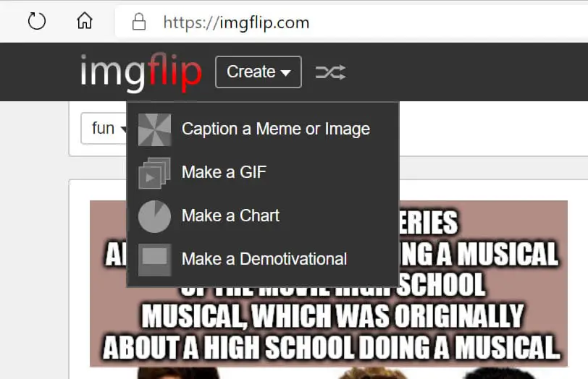This screenshot has width=588, height=379.
Task: Click the stacked frames GIF icon
Action: pos(154,173)
